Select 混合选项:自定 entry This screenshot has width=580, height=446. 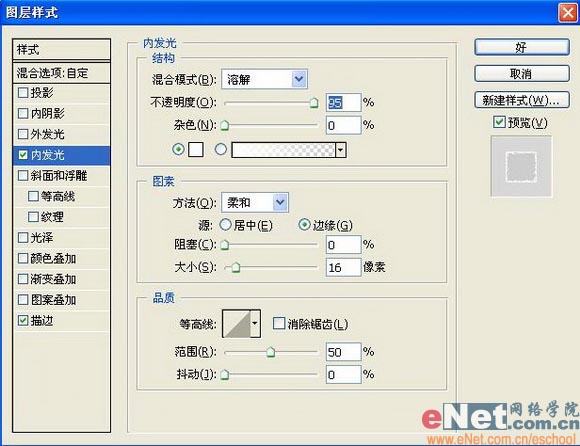[61, 73]
